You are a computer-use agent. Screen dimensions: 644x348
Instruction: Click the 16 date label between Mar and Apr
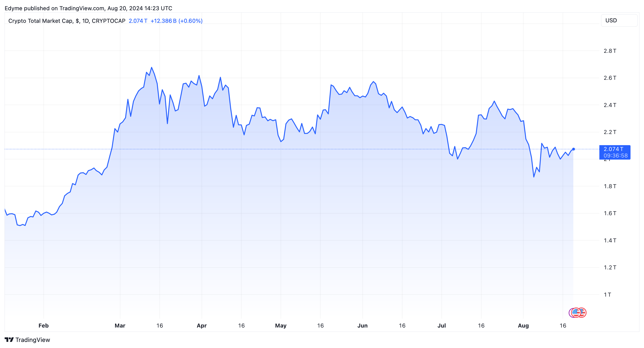[x=160, y=326]
